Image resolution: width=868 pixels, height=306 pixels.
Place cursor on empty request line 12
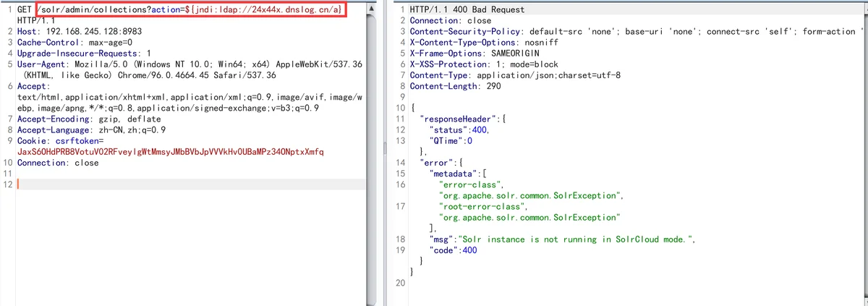click(x=190, y=184)
